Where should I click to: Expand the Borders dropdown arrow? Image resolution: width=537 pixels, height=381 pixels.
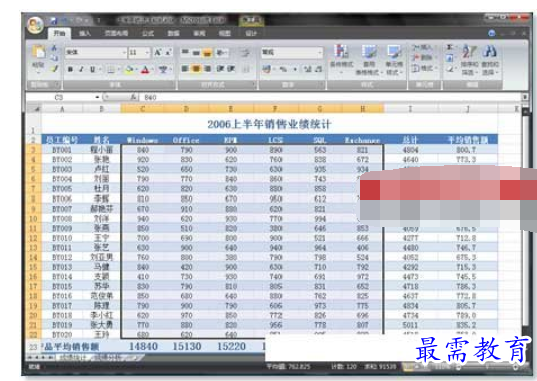(118, 70)
